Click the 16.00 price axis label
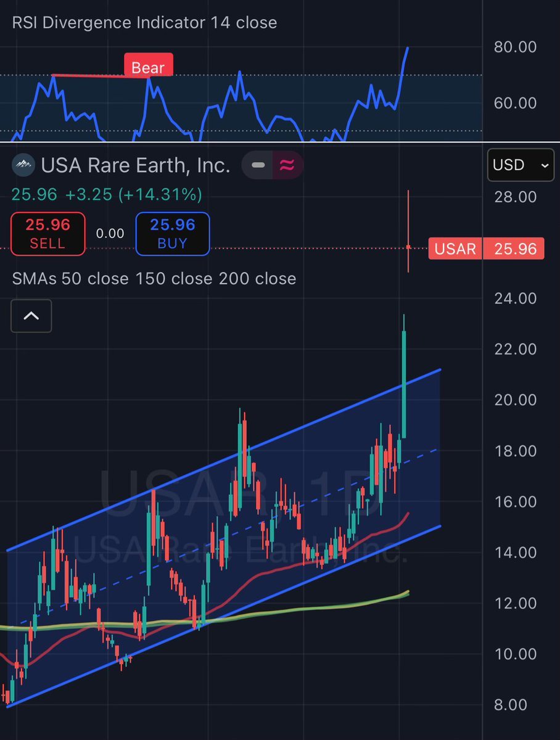This screenshot has height=740, width=560. [515, 501]
